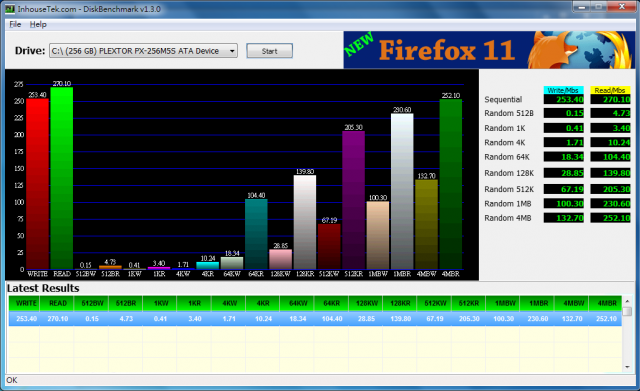Click the 128KR column header
Image resolution: width=640 pixels, height=391 pixels.
coord(400,303)
